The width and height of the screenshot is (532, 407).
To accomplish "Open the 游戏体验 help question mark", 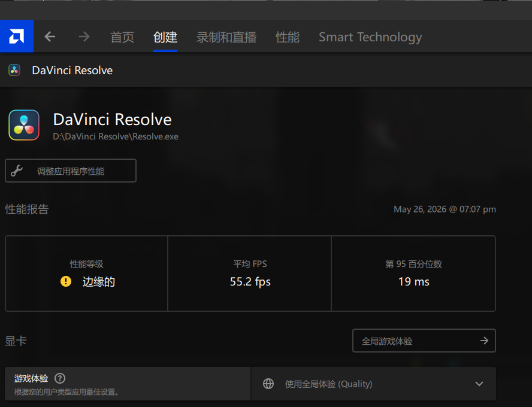I will 60,378.
